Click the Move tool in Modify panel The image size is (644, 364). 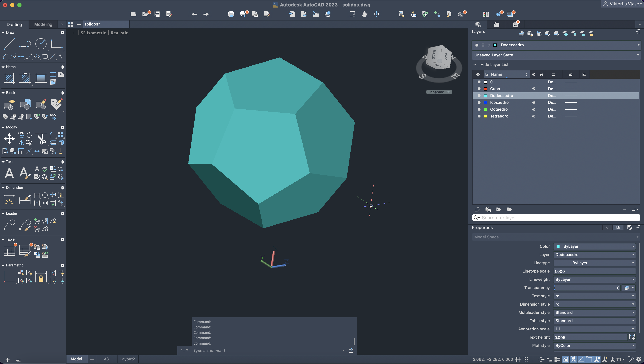coord(9,139)
